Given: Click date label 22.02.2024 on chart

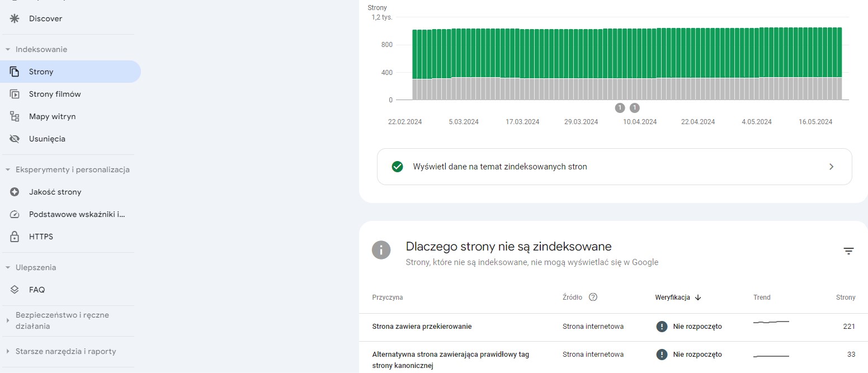Looking at the screenshot, I should tap(405, 122).
